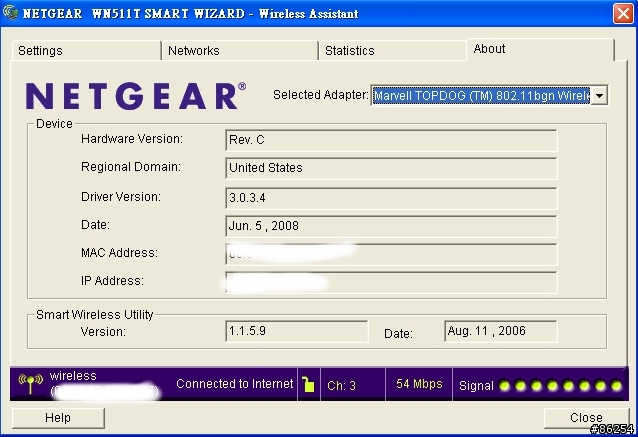Click the Regional Domain field United States
Viewport: 638px width, 437px height.
coord(391,168)
